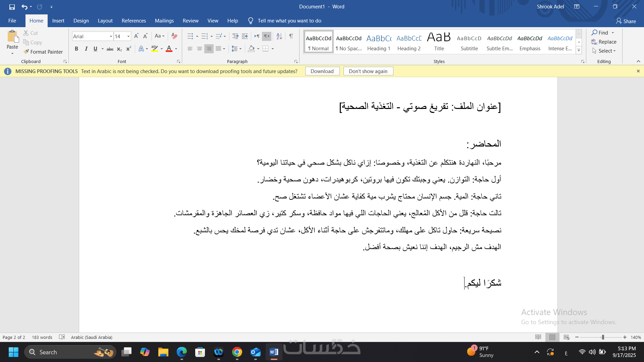
Task: Click the Don't show again button
Action: coord(368,71)
